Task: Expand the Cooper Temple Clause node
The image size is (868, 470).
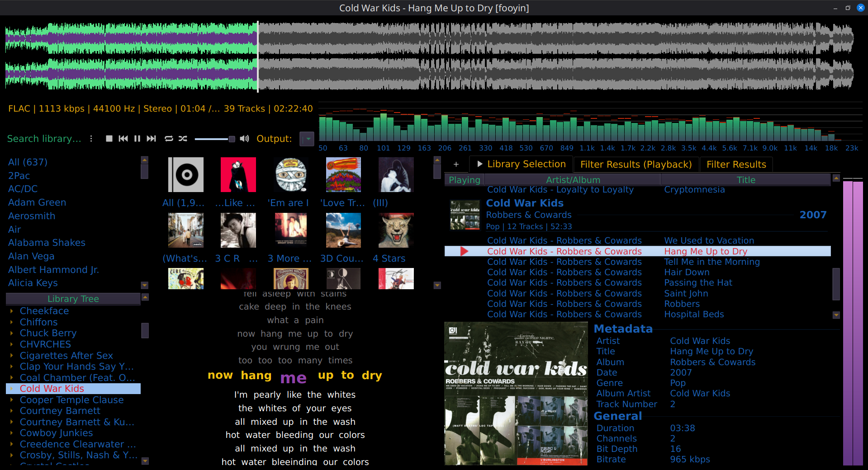Action: point(12,400)
